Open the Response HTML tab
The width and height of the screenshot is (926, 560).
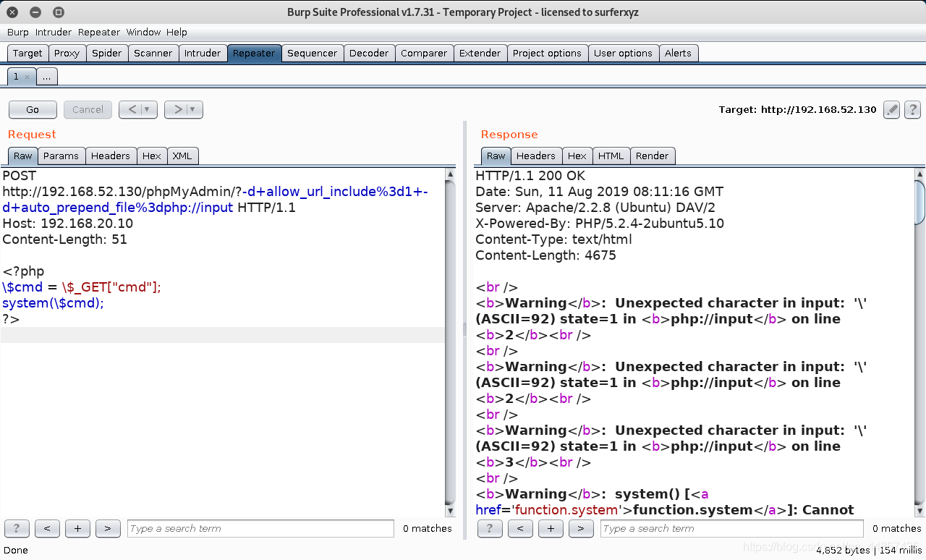[x=611, y=156]
